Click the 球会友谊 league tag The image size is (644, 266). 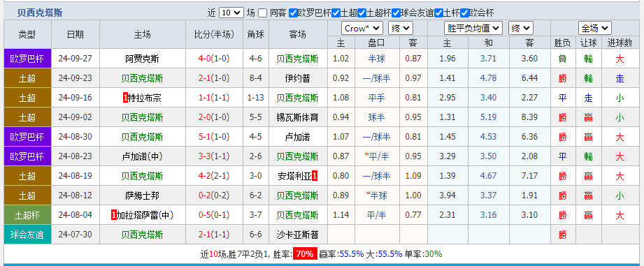tap(27, 235)
